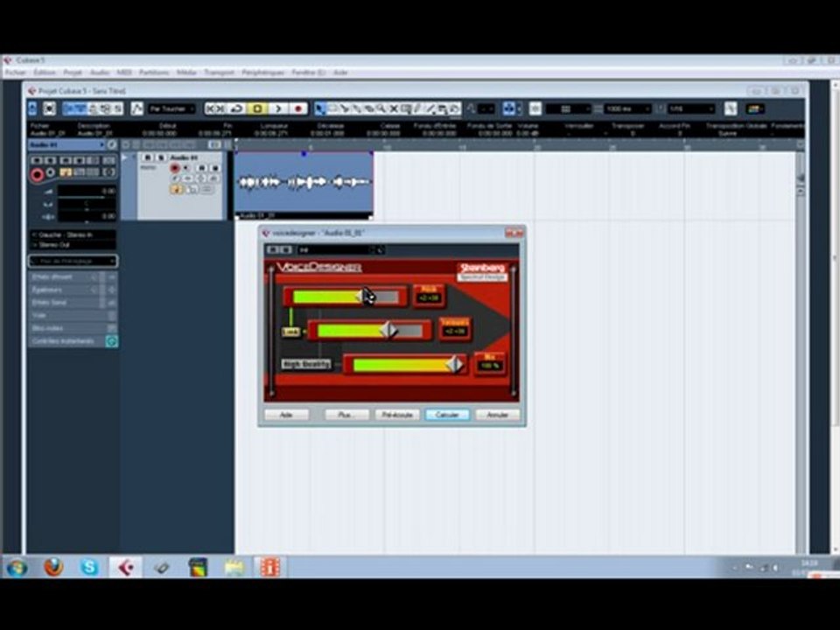Expand the Voie Inspector section
This screenshot has height=630, width=840.
coord(73,316)
